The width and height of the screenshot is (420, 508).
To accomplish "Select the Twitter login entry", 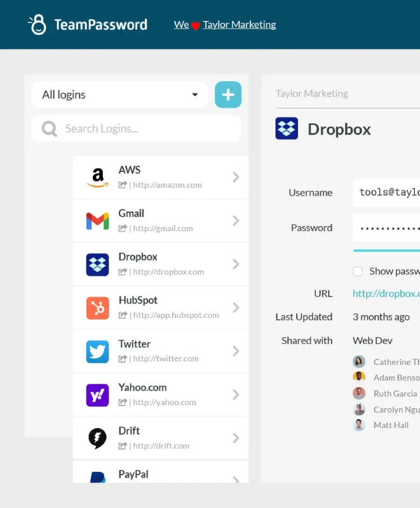I will point(160,351).
